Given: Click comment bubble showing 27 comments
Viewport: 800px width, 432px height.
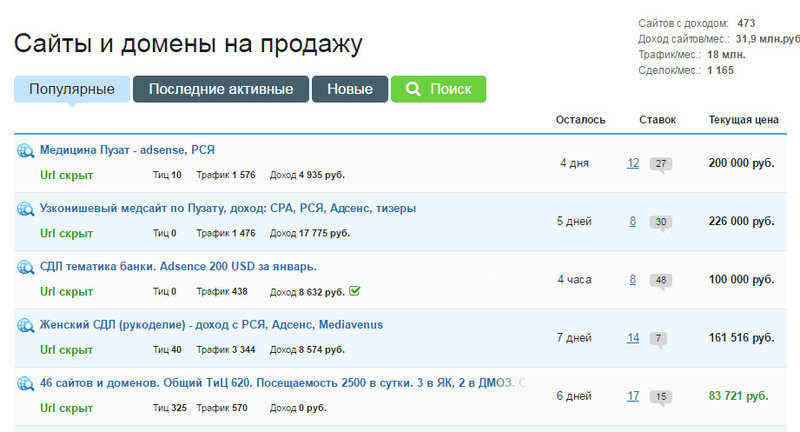Looking at the screenshot, I should pos(659,164).
